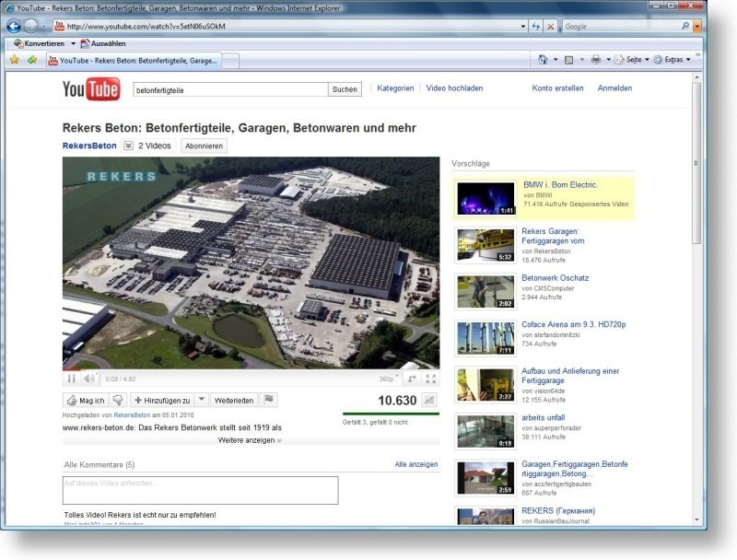
Task: Click Auswählen in the PDF toolbar
Action: click(103, 43)
